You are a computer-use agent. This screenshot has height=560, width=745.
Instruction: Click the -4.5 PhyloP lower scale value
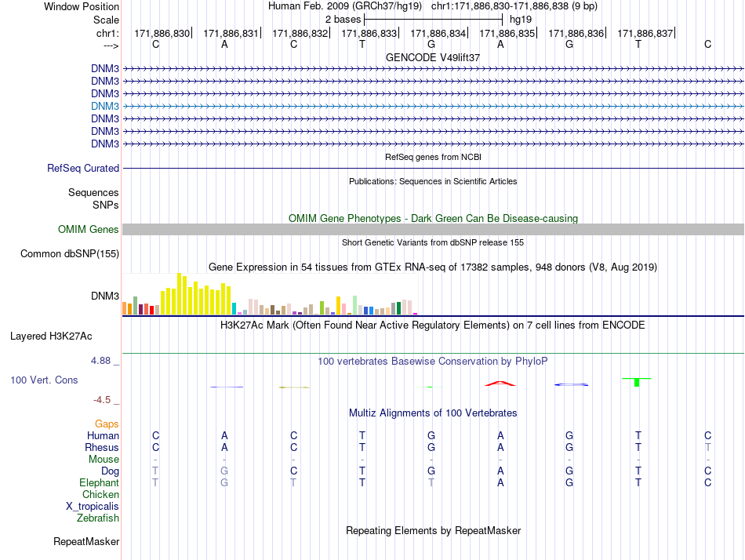pos(102,400)
